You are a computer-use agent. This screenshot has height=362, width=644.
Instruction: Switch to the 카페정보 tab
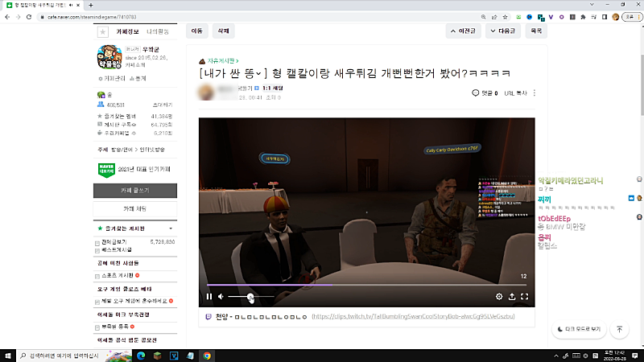pos(127,31)
